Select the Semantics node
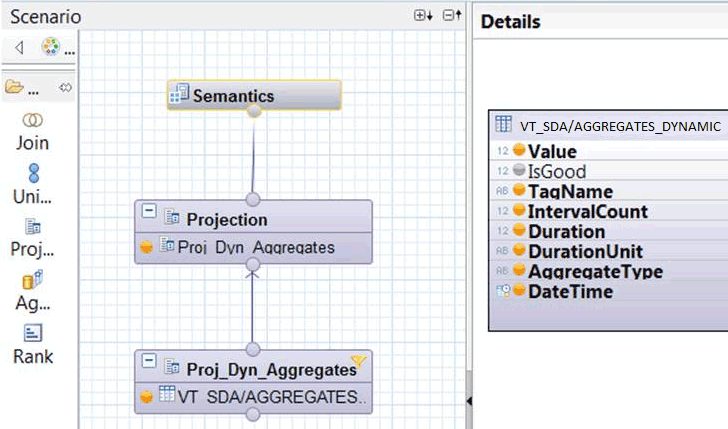The image size is (728, 429). 254,96
